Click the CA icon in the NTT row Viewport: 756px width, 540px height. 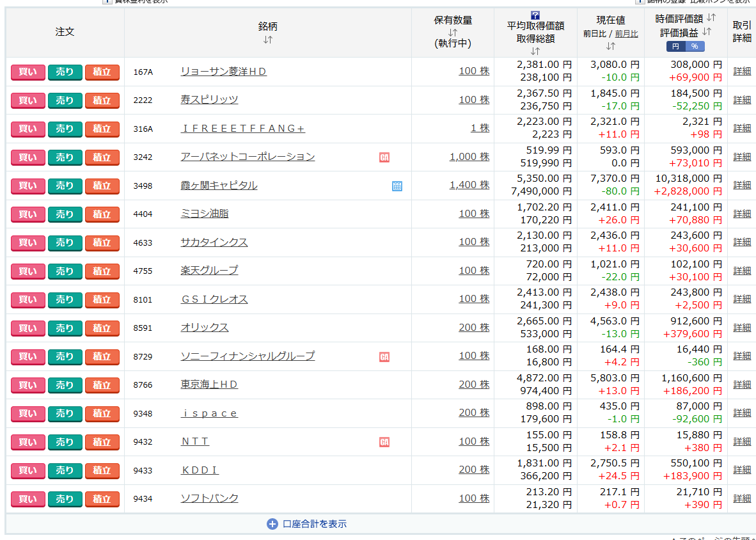coord(384,442)
